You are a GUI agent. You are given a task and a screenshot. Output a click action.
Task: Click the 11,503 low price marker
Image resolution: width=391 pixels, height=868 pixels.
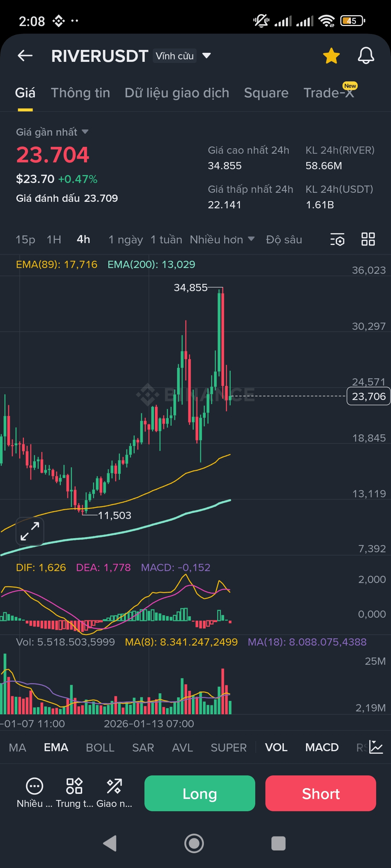115,515
